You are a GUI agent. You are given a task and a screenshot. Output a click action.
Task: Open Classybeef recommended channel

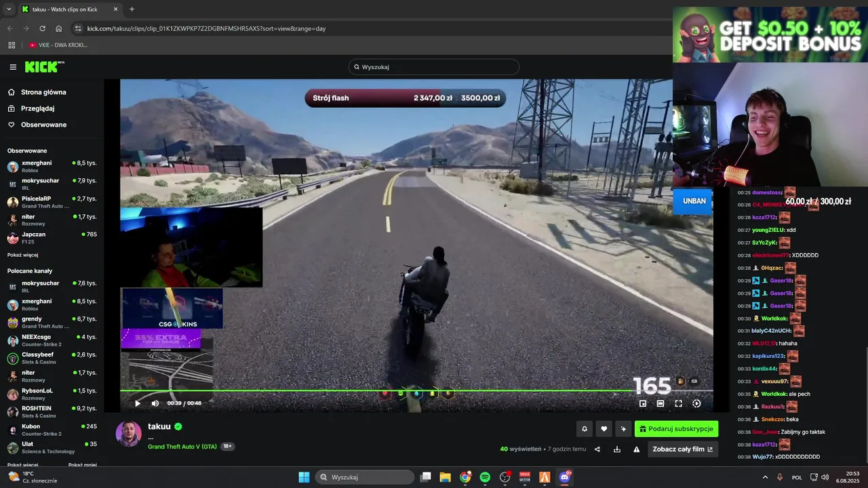click(52, 358)
